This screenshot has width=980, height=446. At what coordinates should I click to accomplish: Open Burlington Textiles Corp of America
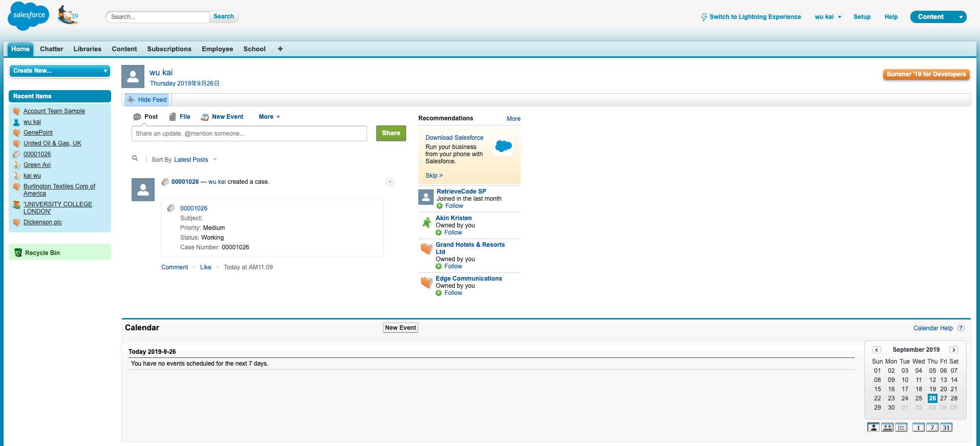point(59,190)
